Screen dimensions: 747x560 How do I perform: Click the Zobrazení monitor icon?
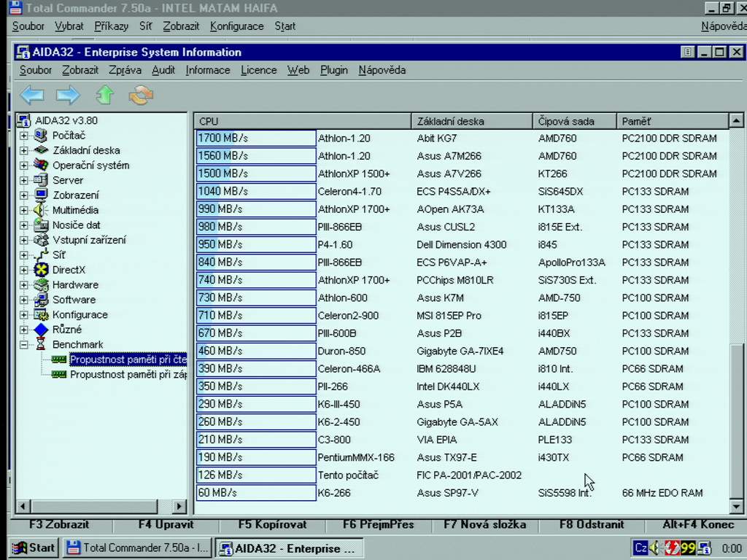click(x=41, y=195)
